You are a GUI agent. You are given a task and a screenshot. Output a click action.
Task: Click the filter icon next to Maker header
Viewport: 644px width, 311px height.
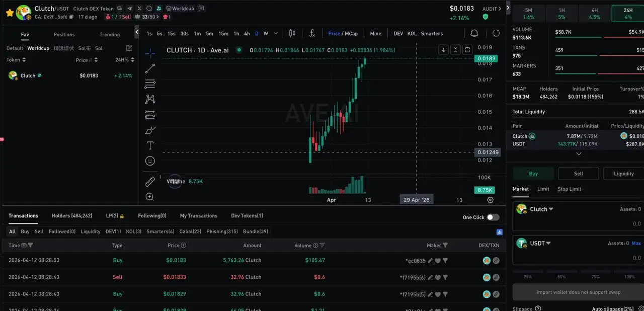click(445, 246)
